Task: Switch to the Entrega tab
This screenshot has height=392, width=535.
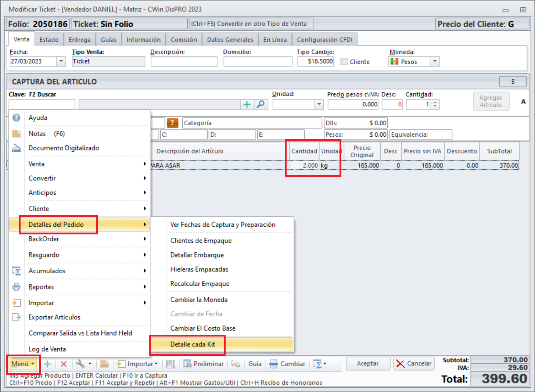Action: (79, 39)
